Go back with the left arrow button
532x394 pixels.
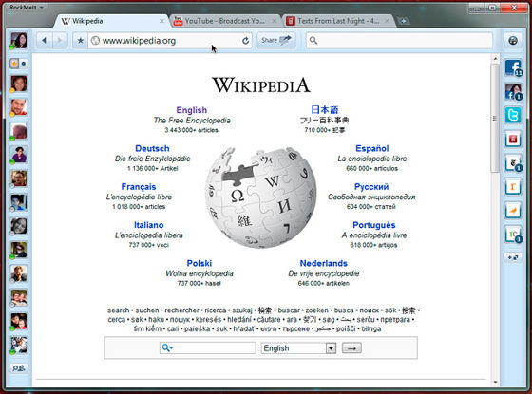click(x=44, y=41)
